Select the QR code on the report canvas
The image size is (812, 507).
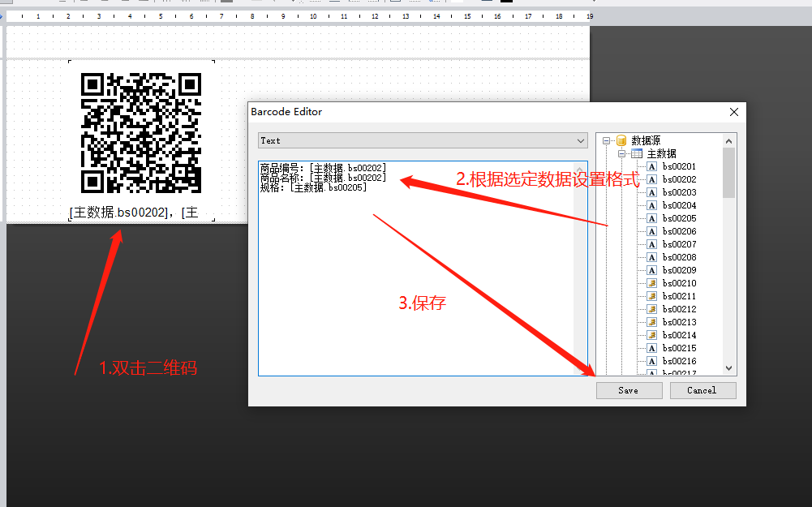pos(141,133)
